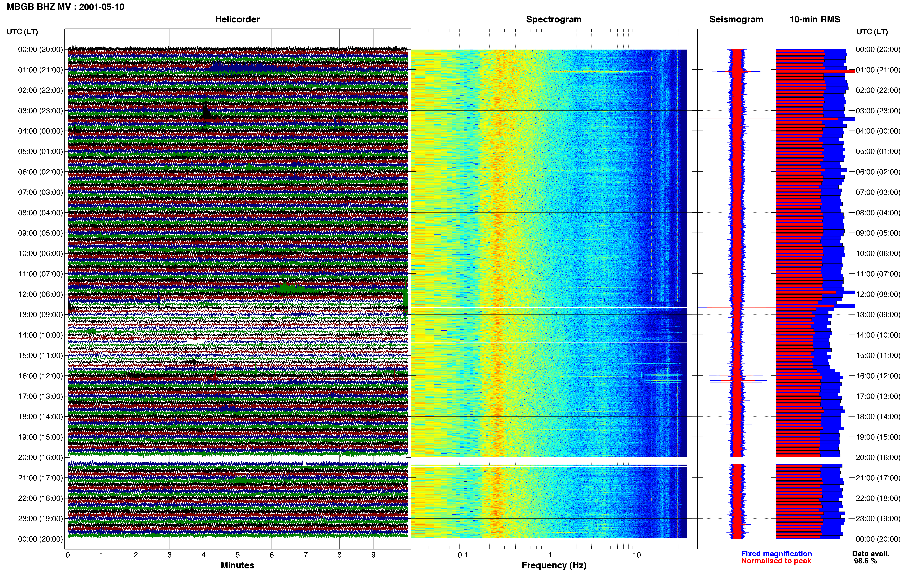Select left time label '23:00 (19:00)'
924x578 pixels.
[40, 519]
